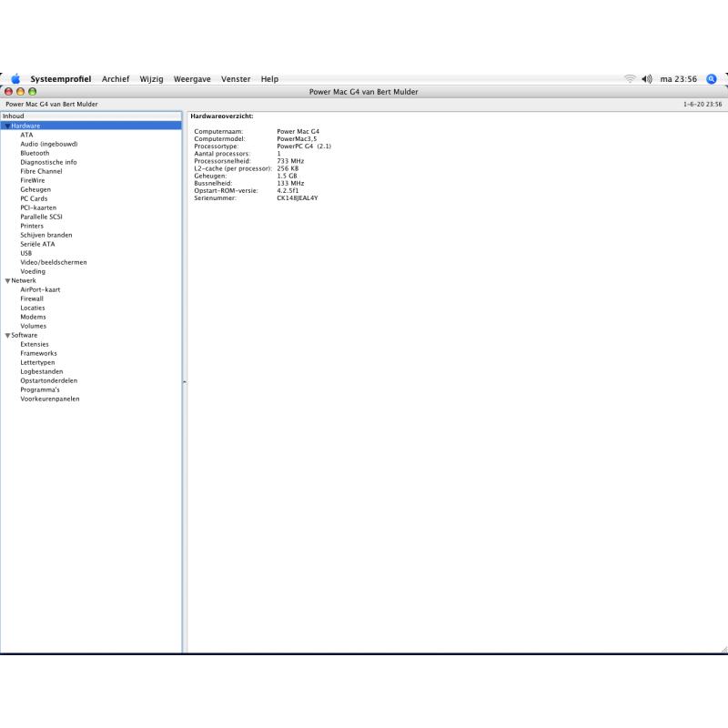Open the Weergave menu

[192, 79]
